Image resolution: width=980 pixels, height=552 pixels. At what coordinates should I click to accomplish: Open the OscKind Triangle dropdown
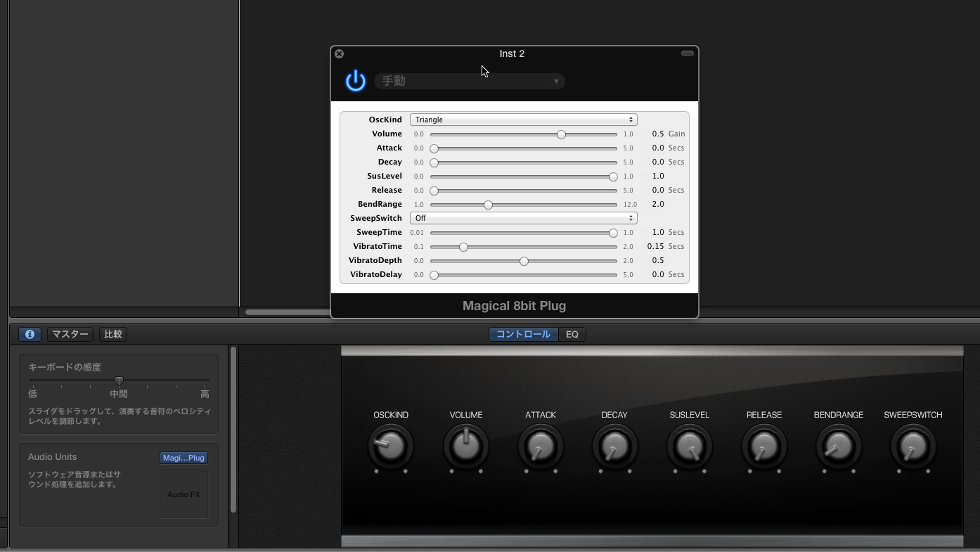(524, 120)
